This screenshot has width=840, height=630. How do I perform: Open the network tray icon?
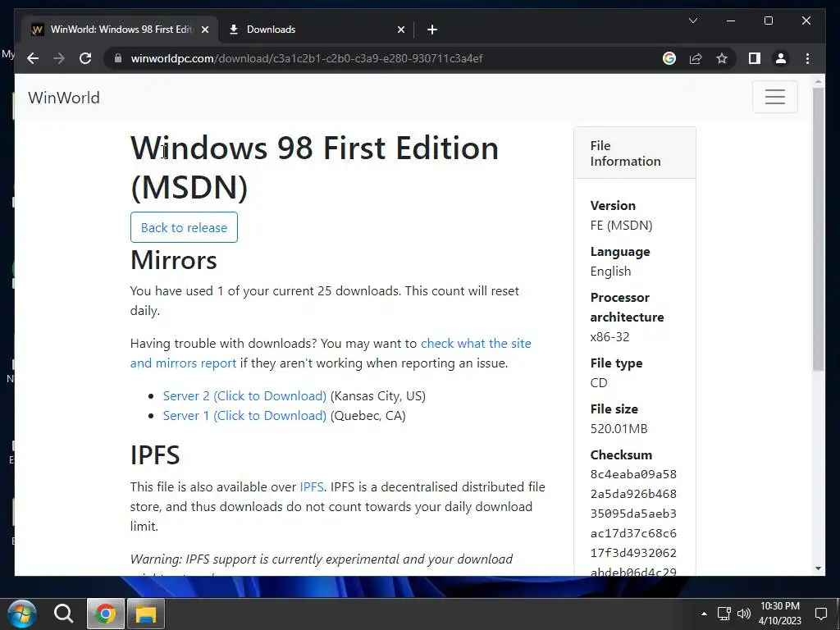(x=724, y=614)
